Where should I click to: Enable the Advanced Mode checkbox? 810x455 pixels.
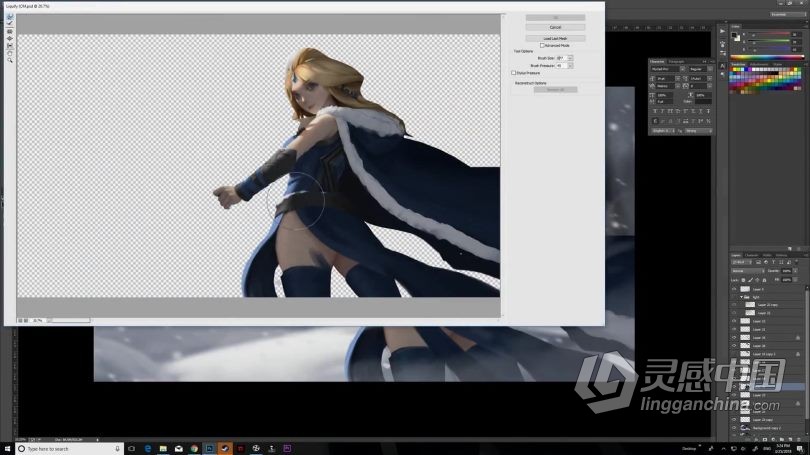(x=542, y=45)
